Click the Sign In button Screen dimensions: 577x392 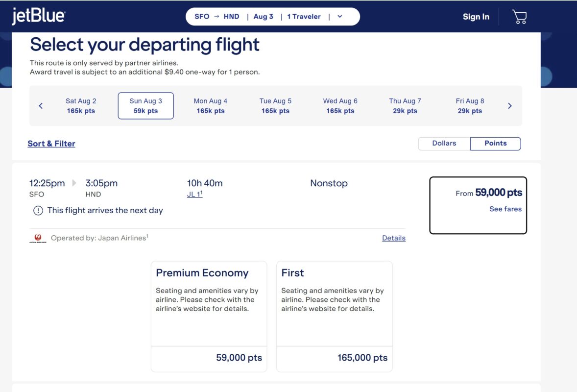(x=476, y=16)
